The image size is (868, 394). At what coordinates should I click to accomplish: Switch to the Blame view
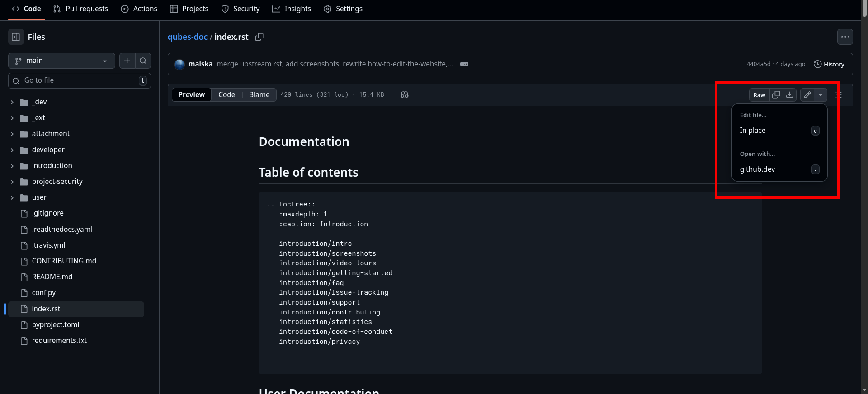[x=259, y=95]
